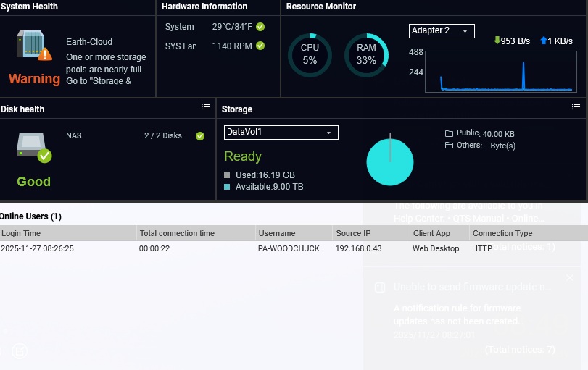Click the NAS disks green check status
588x370 pixels.
pos(200,135)
